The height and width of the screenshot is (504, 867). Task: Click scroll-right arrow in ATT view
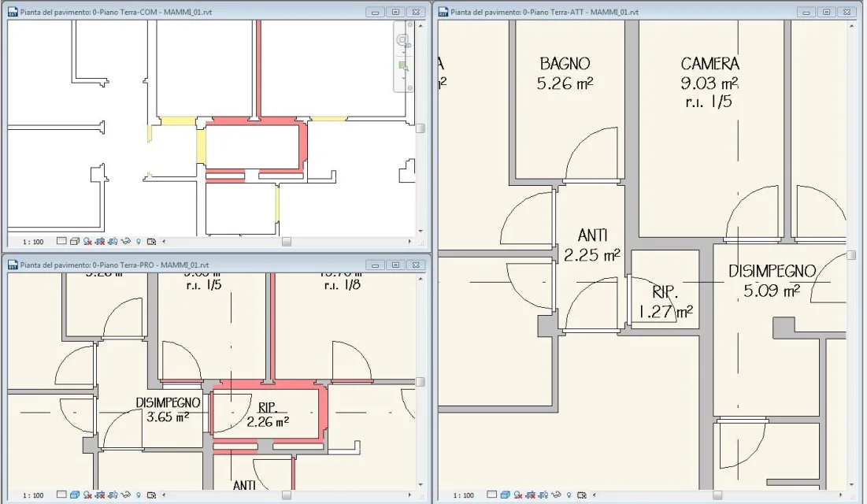click(x=840, y=495)
